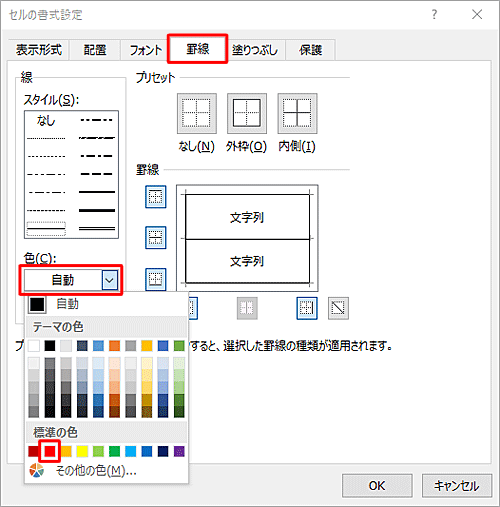Choose the gold theme color swatch
Viewport: 500px width, 507px height.
click(x=147, y=346)
